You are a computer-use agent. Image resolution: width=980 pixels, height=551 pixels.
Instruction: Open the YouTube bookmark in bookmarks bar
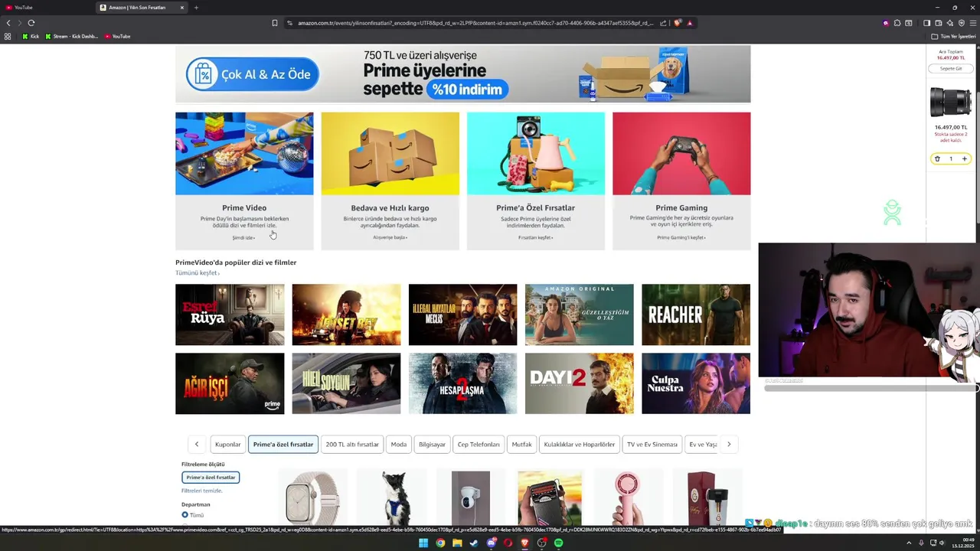(117, 36)
